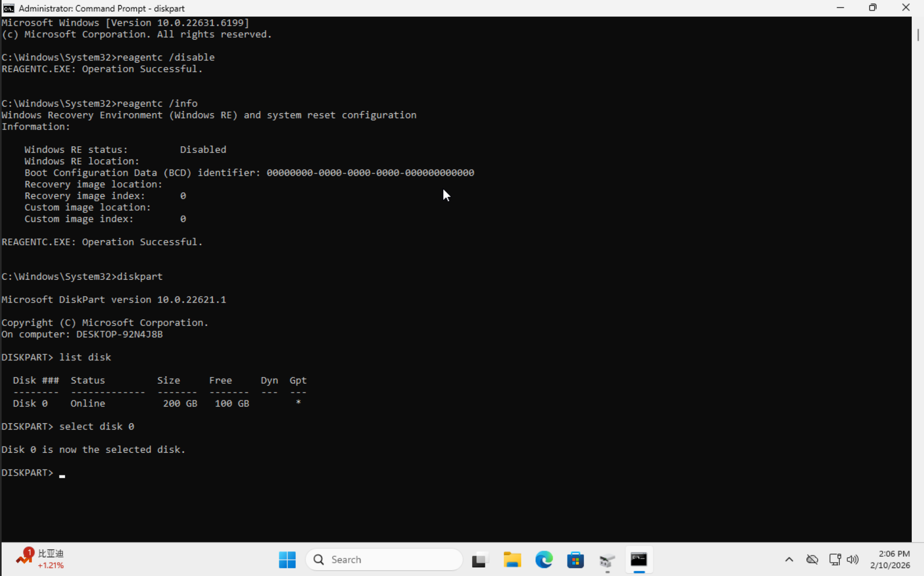Minimize the Command Prompt window
The width and height of the screenshot is (924, 576).
pyautogui.click(x=840, y=8)
